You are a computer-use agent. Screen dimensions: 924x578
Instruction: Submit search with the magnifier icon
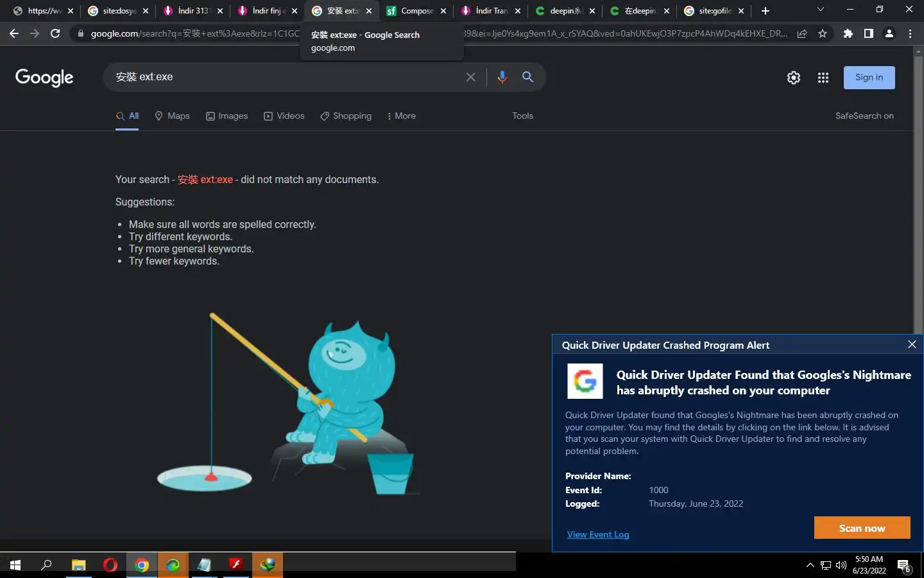[x=527, y=77]
